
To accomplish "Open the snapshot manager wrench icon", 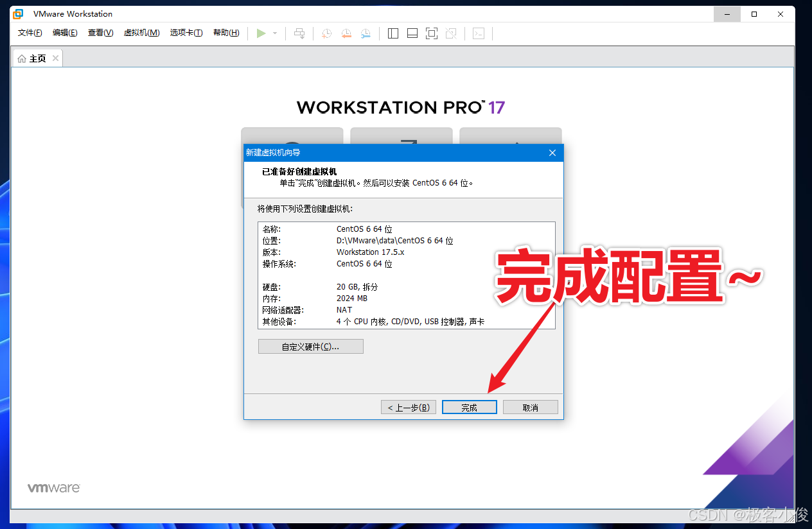I will 366,33.
